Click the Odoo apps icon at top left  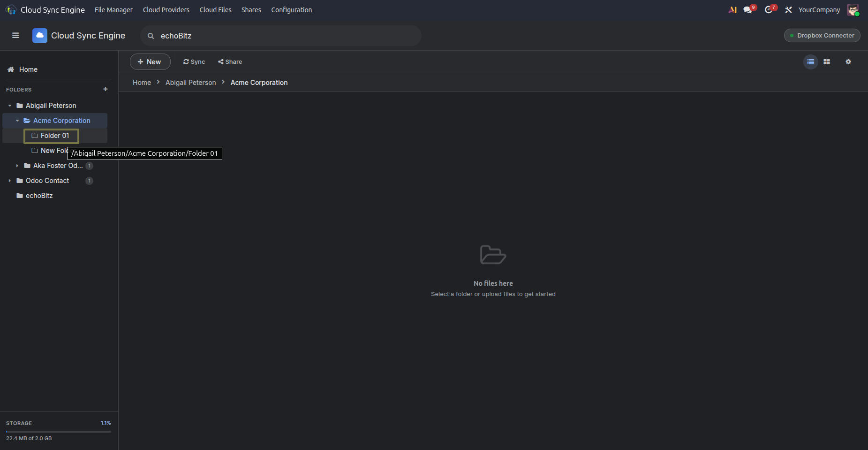coord(11,10)
